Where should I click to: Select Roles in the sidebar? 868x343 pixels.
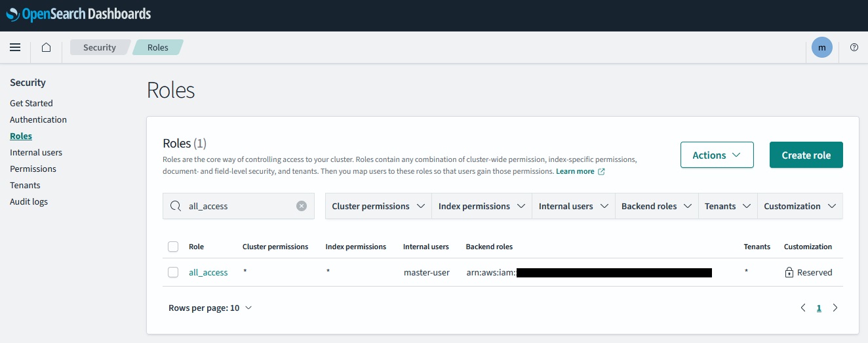[21, 136]
